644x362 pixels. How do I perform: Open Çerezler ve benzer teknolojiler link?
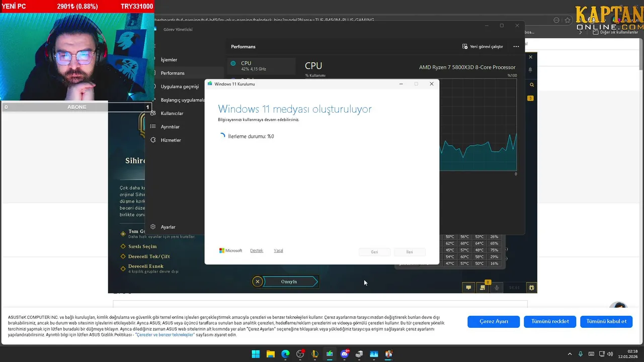click(x=166, y=335)
